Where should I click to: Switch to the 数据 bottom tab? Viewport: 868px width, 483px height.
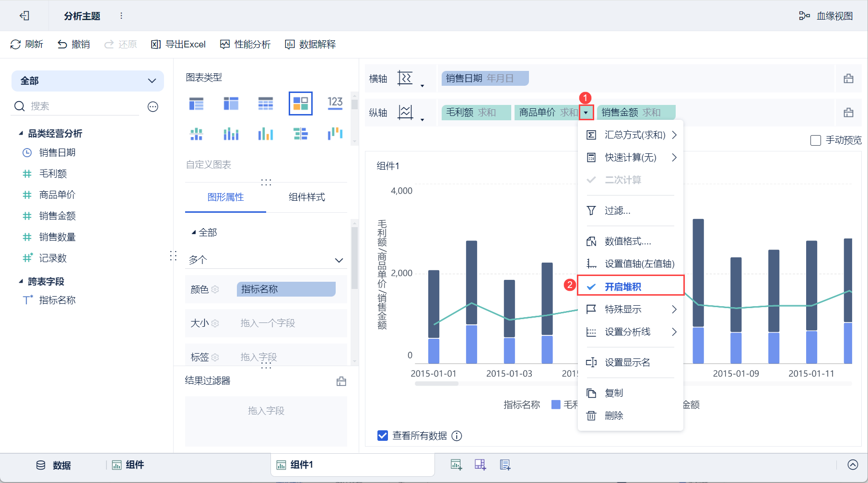[53, 465]
